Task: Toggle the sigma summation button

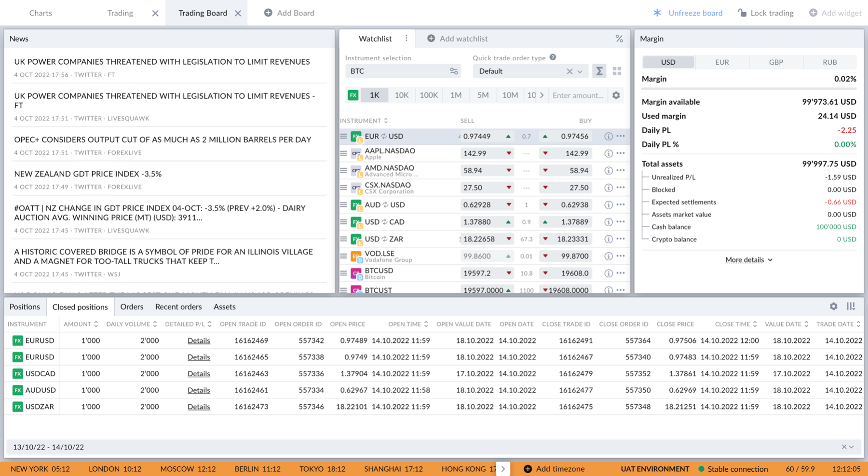Action: (x=599, y=71)
